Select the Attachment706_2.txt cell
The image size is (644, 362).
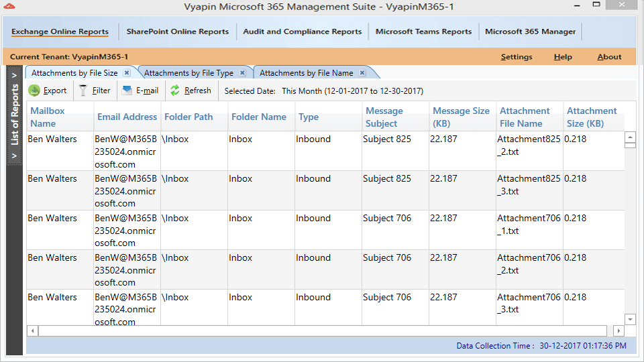pos(529,269)
